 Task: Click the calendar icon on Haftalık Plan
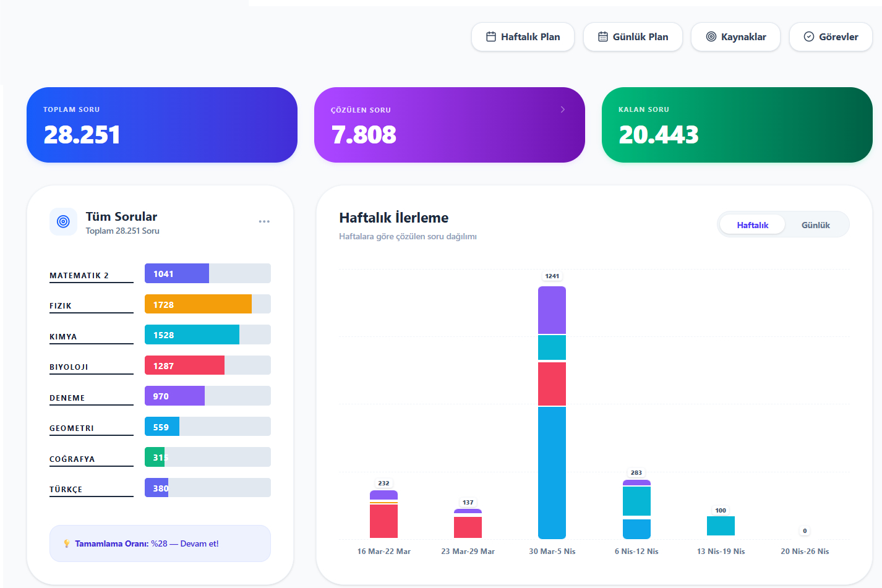pyautogui.click(x=491, y=37)
